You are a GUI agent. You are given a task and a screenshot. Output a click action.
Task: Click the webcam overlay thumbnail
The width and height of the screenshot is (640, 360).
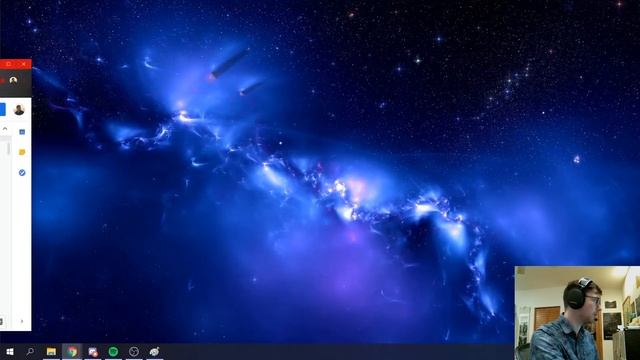click(577, 313)
